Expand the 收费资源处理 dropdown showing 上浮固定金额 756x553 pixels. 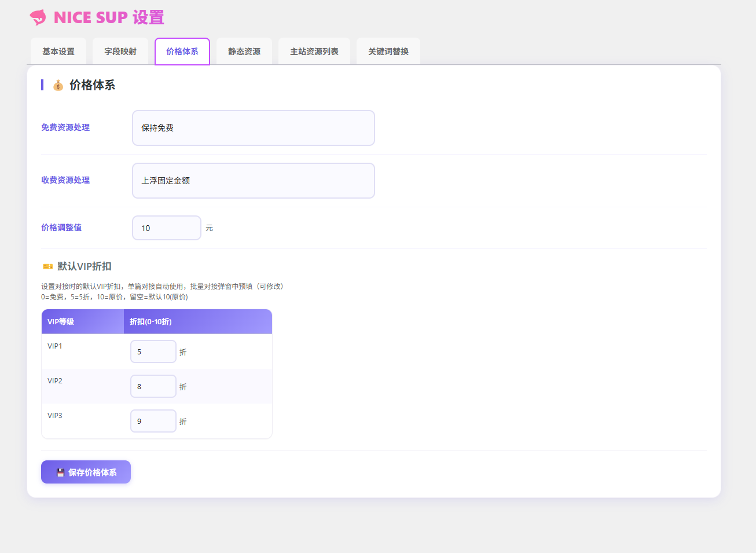(254, 181)
